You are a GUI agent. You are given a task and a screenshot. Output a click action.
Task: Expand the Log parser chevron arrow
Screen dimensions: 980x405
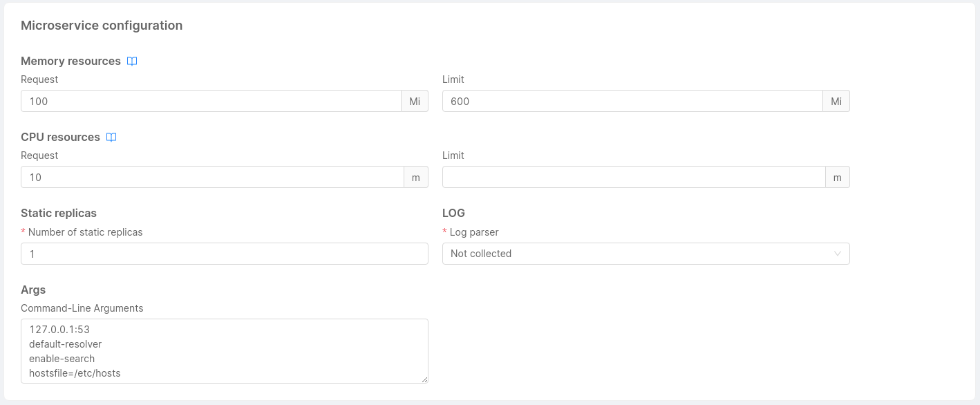838,254
